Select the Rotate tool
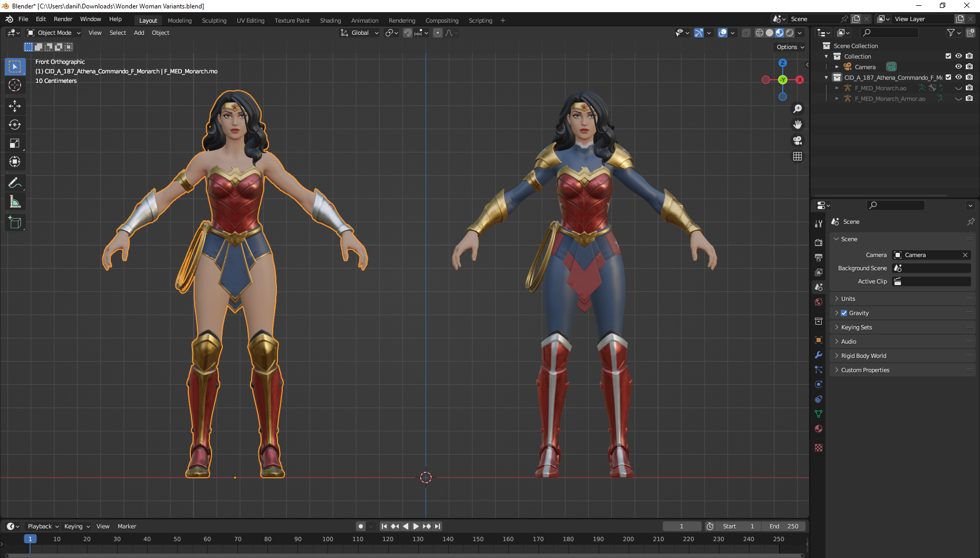The height and width of the screenshot is (558, 980). 15,125
